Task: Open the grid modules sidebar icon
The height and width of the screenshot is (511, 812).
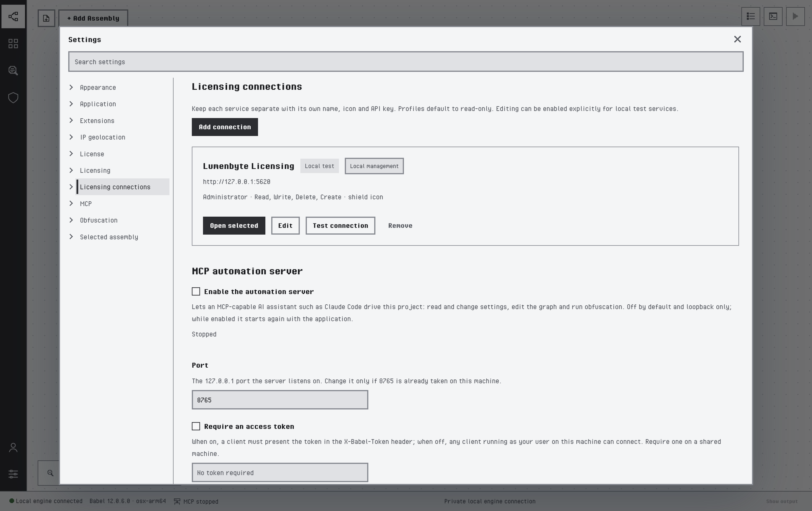Action: click(13, 44)
